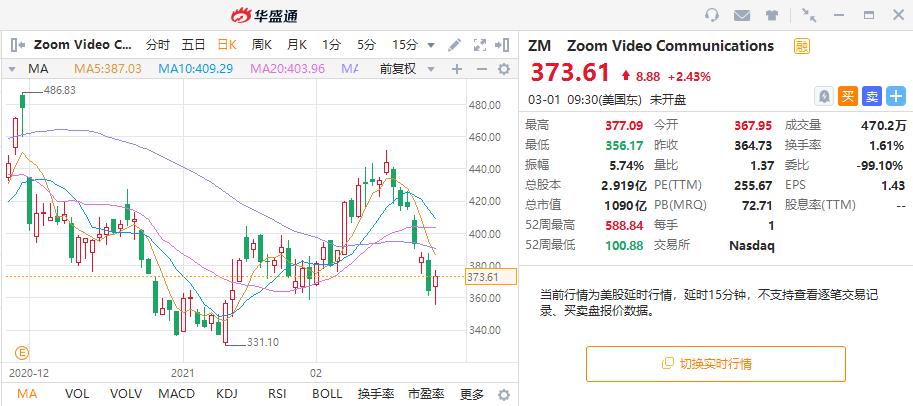Screen dimensions: 913x406
Task: Switch to 分时 intraday chart
Action: click(x=157, y=45)
